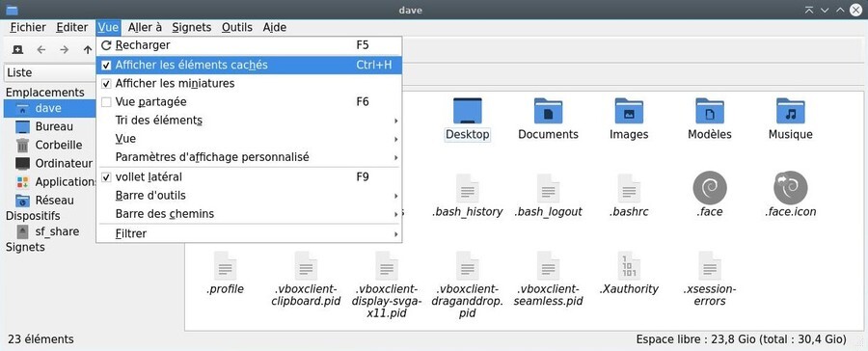The image size is (868, 351).
Task: Select the .face image file
Action: (710, 188)
